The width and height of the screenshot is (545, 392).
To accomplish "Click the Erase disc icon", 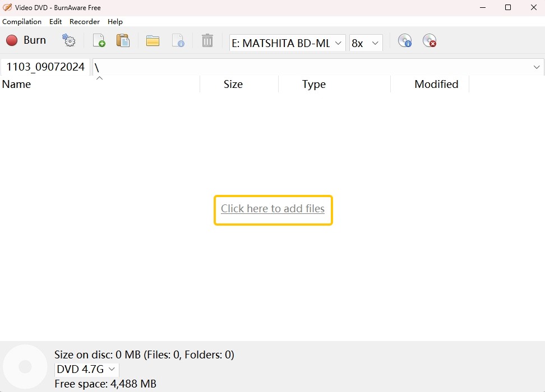I will point(429,41).
